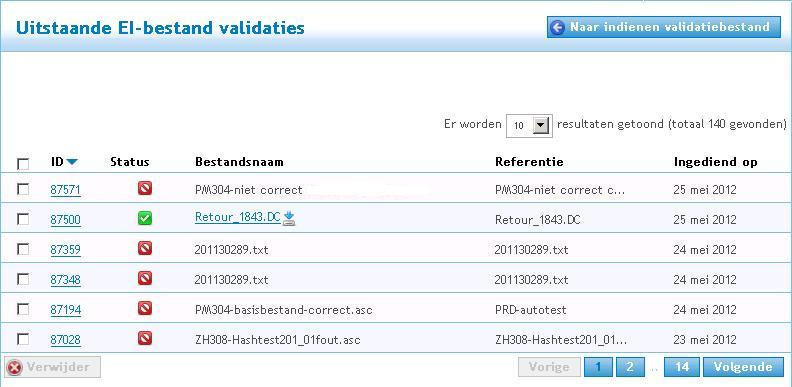This screenshot has width=792, height=387.
Task: Download the Retour_1843.DC file link
Action: (x=237, y=217)
